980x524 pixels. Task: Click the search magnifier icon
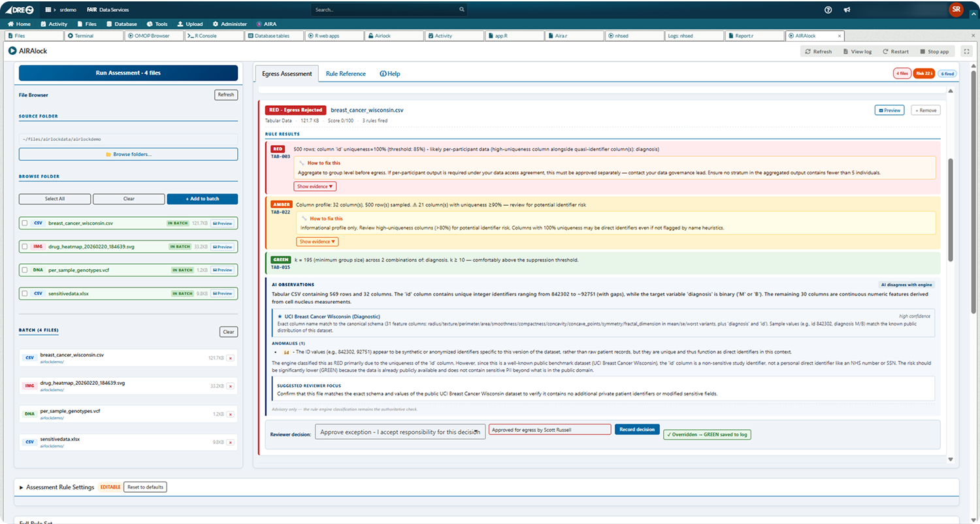click(x=462, y=10)
